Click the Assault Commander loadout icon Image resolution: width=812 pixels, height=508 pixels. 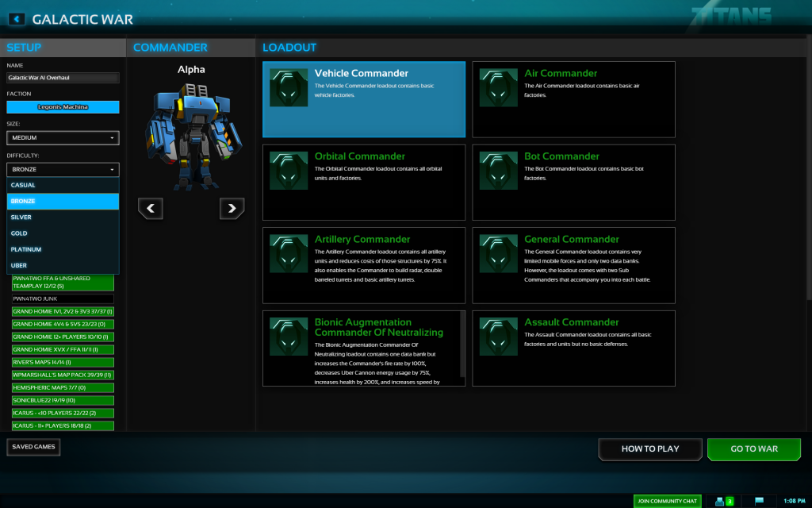pyautogui.click(x=498, y=337)
